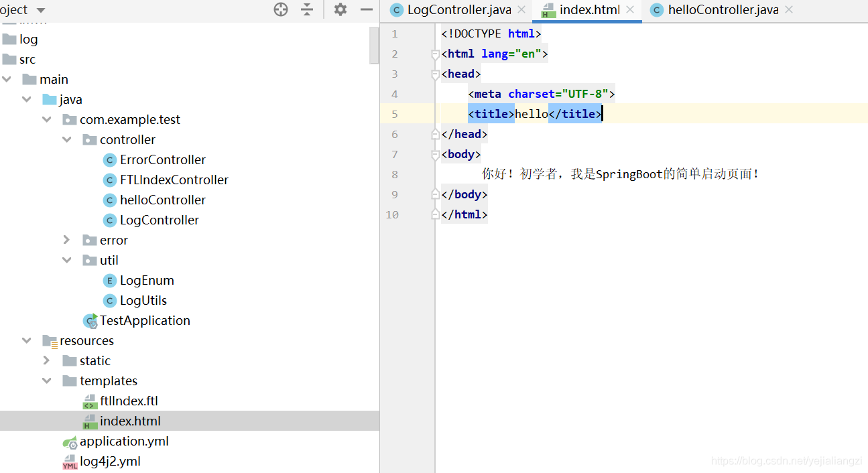
Task: Hide the project panel with minimize icon
Action: tap(367, 9)
